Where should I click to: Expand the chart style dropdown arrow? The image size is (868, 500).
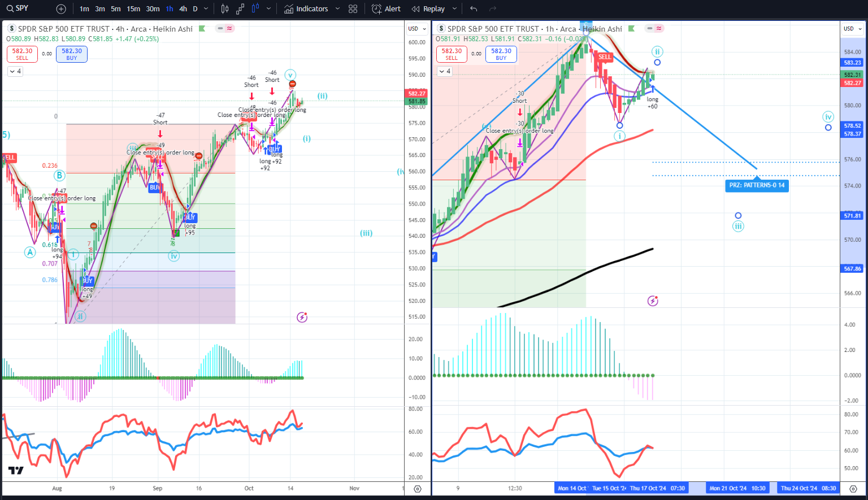268,9
